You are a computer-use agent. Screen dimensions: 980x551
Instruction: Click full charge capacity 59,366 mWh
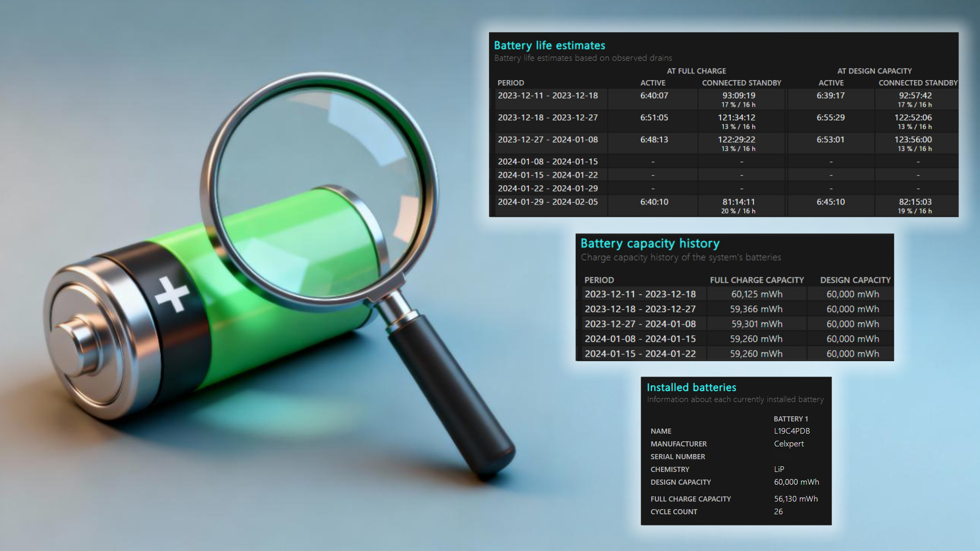coord(756,309)
